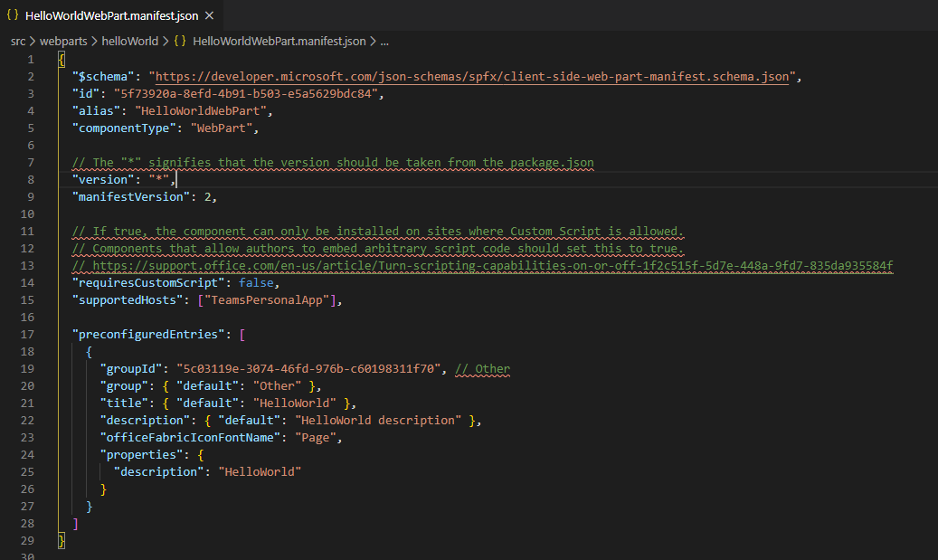Select the false value of requiresCustomScript

[256, 282]
